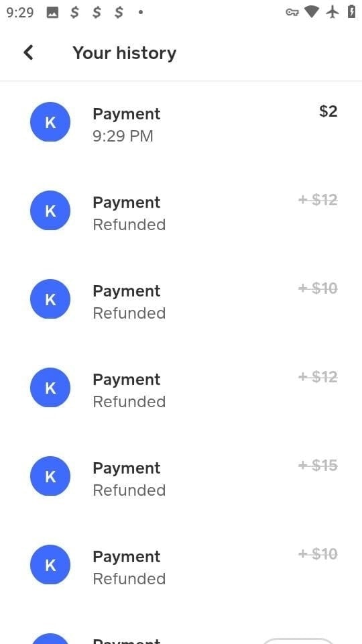
Task: Tap the back arrow beside Your history
Action: coord(28,52)
